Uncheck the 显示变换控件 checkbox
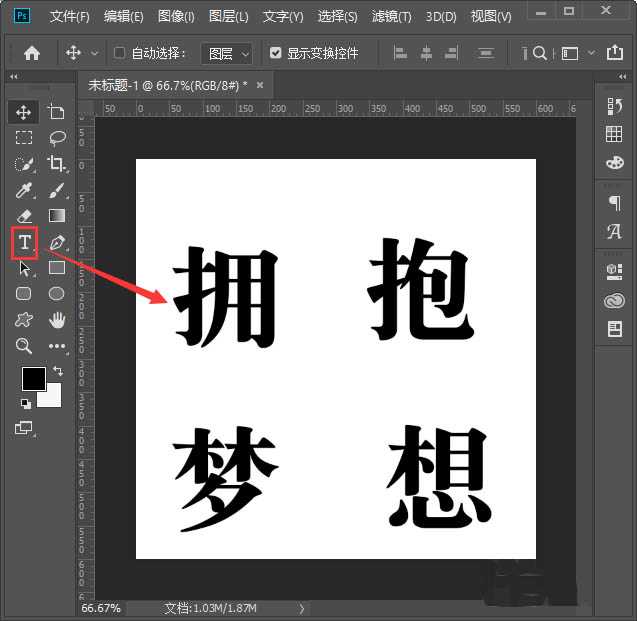This screenshot has width=637, height=621. pyautogui.click(x=276, y=53)
